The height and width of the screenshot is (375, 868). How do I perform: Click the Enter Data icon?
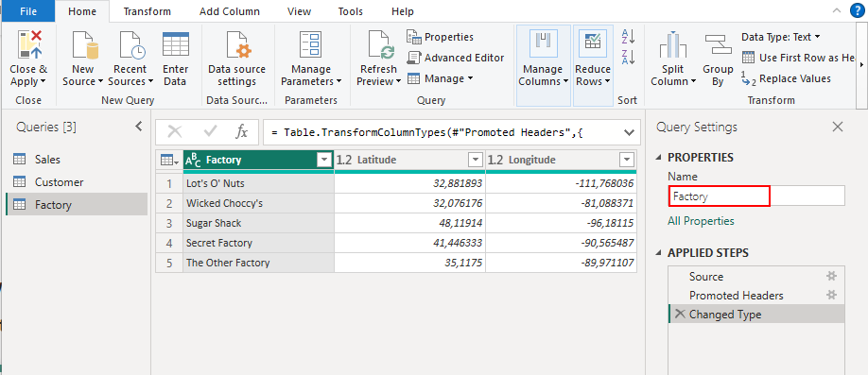point(176,44)
